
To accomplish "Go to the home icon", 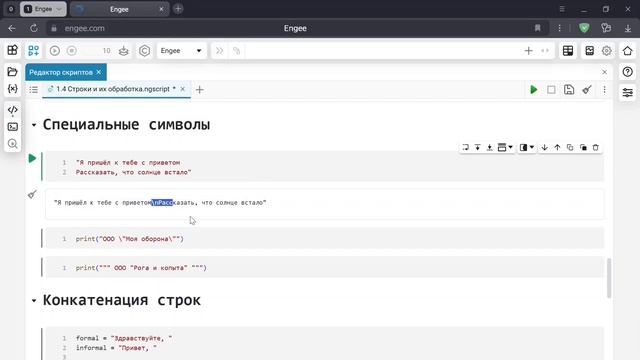I will click(628, 51).
